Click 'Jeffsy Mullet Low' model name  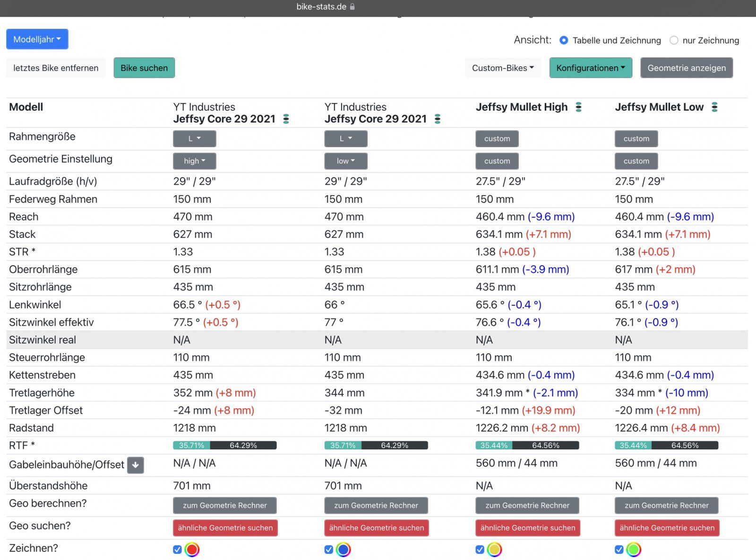pos(659,107)
